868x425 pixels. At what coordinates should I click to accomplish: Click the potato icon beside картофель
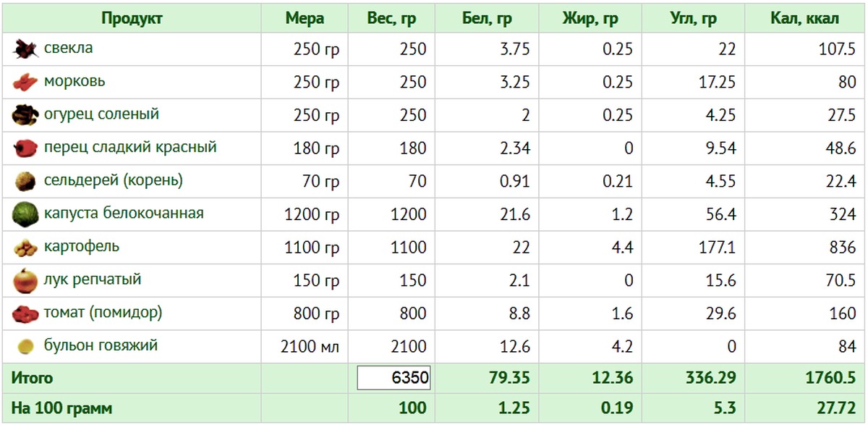[25, 248]
